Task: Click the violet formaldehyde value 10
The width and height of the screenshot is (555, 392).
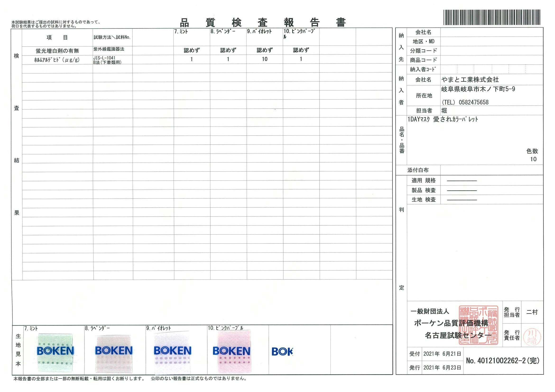Action: click(264, 59)
